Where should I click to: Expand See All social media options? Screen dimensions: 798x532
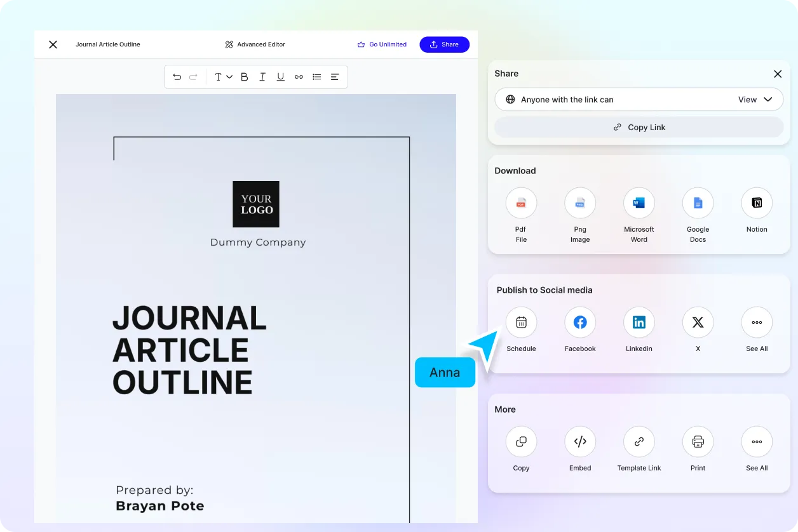click(757, 322)
